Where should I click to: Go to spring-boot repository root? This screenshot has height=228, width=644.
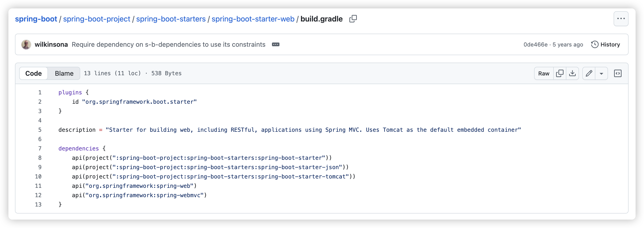pyautogui.click(x=36, y=19)
